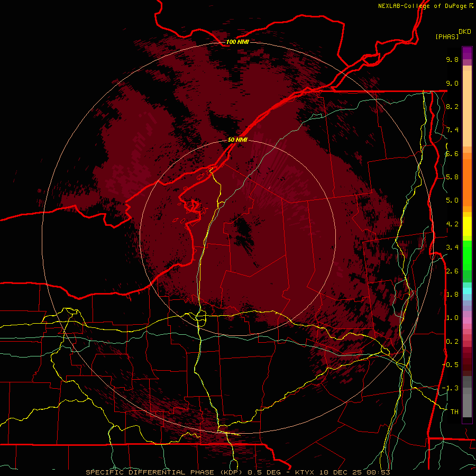The height and width of the screenshot is (476, 476).
Task: Pick the bright green segment of the color bar
Action: [467, 257]
